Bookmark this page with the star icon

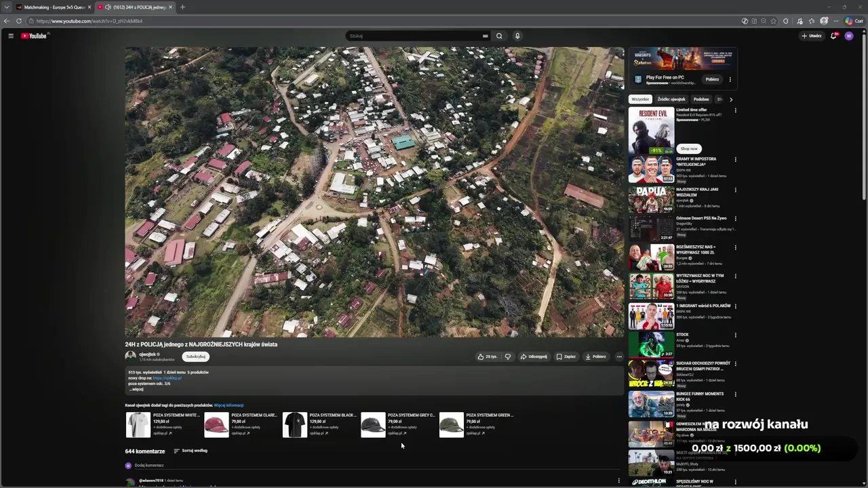774,21
